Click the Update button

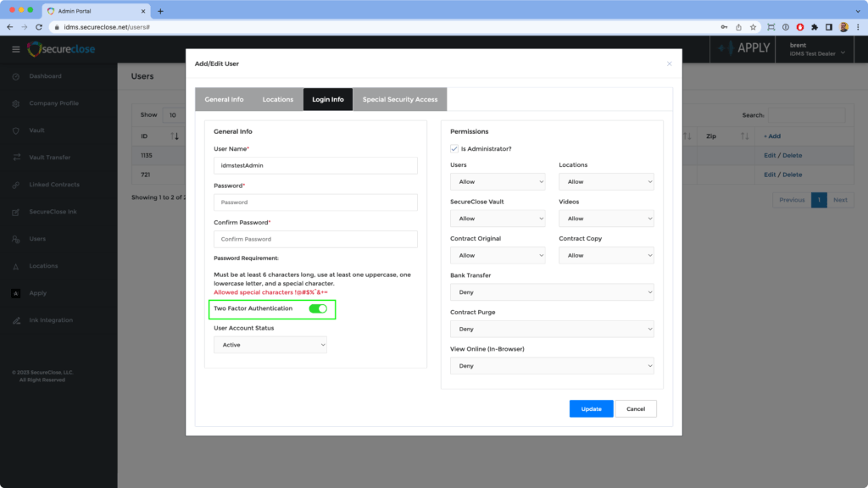[x=591, y=408]
